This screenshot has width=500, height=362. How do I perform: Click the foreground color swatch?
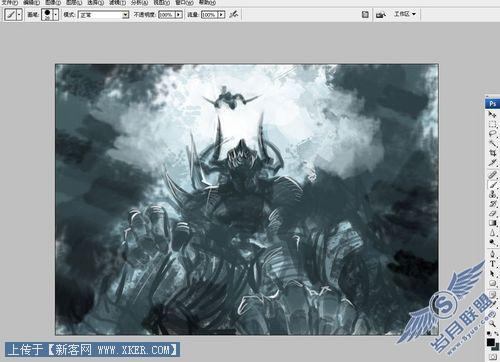pyautogui.click(x=490, y=342)
